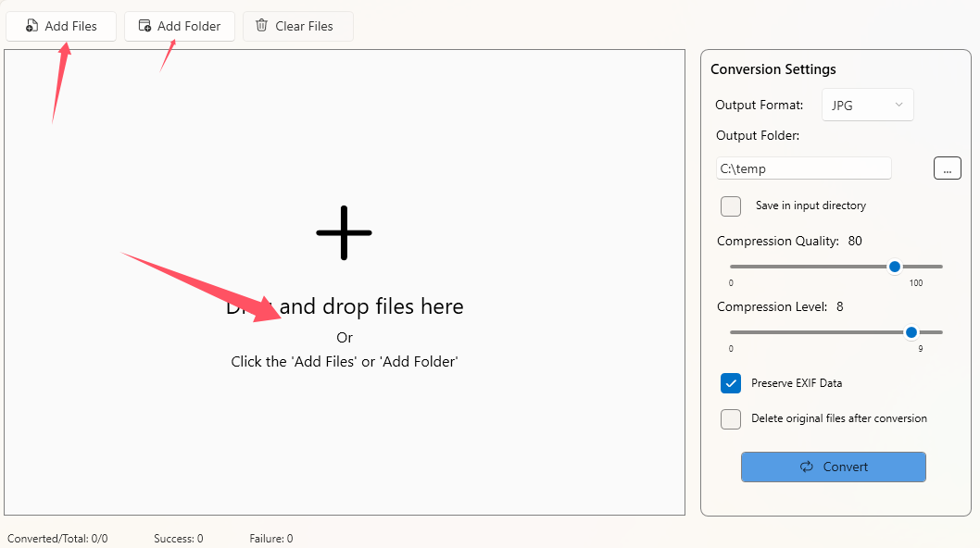Image resolution: width=980 pixels, height=548 pixels.
Task: Click the large plus icon in drop area
Action: tap(344, 232)
